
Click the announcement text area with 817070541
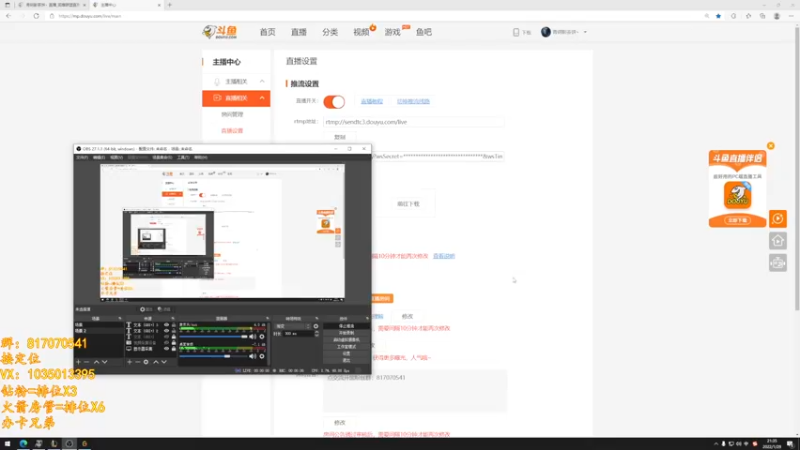(415, 391)
